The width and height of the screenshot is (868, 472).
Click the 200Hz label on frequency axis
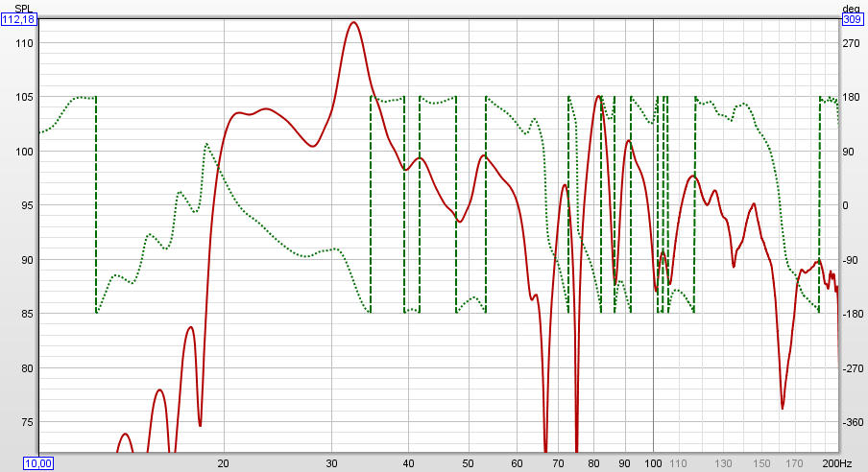pyautogui.click(x=837, y=463)
